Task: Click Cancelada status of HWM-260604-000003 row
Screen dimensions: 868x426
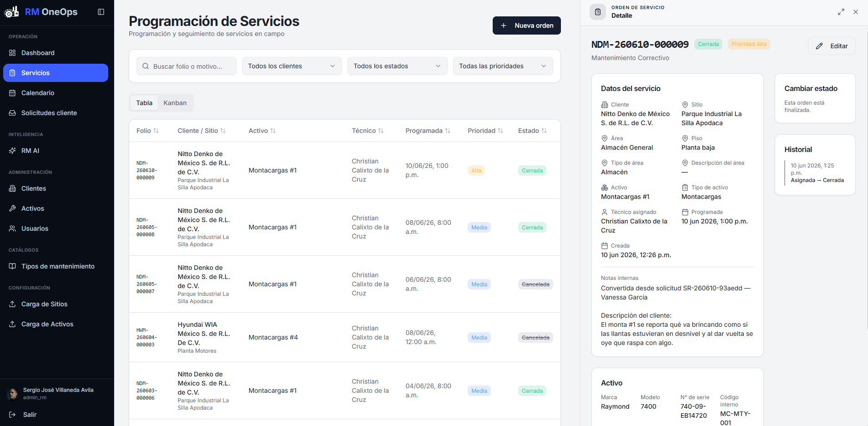Action: pyautogui.click(x=535, y=338)
